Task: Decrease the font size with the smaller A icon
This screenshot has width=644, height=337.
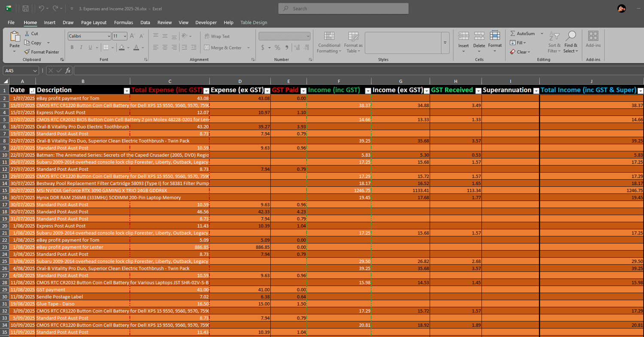Action: click(x=142, y=36)
